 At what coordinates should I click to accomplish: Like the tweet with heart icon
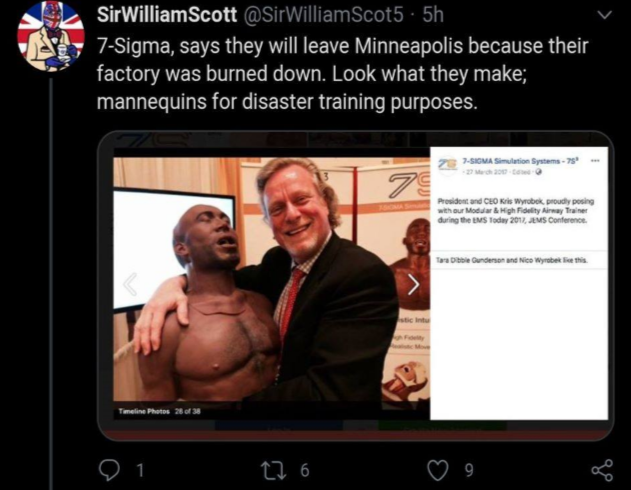click(x=438, y=471)
